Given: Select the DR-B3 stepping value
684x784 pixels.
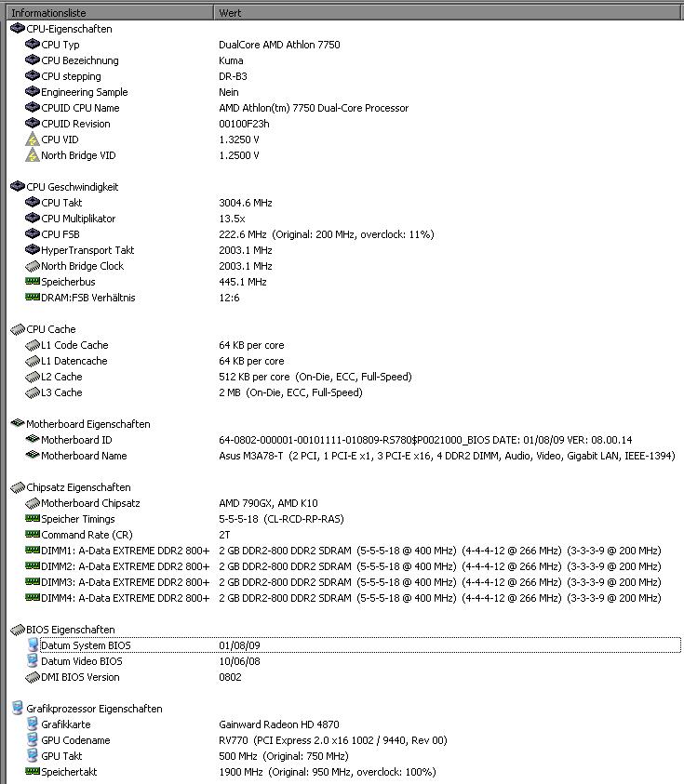Looking at the screenshot, I should [x=233, y=76].
